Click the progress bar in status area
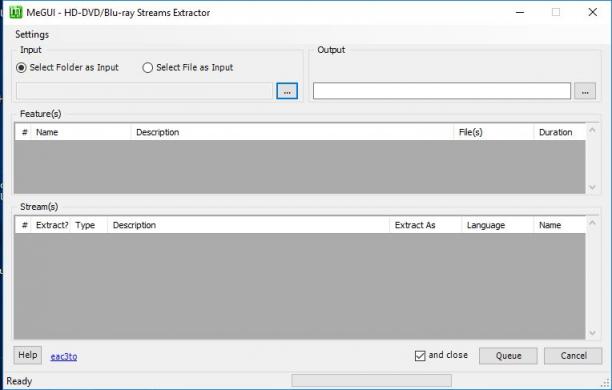The height and width of the screenshot is (390, 612). pos(372,380)
